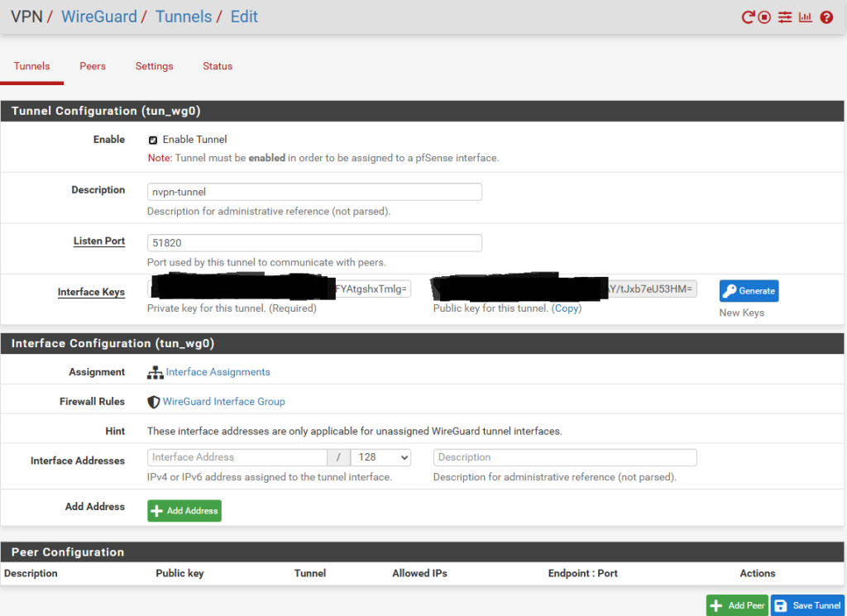Open the help question mark icon

[x=826, y=17]
